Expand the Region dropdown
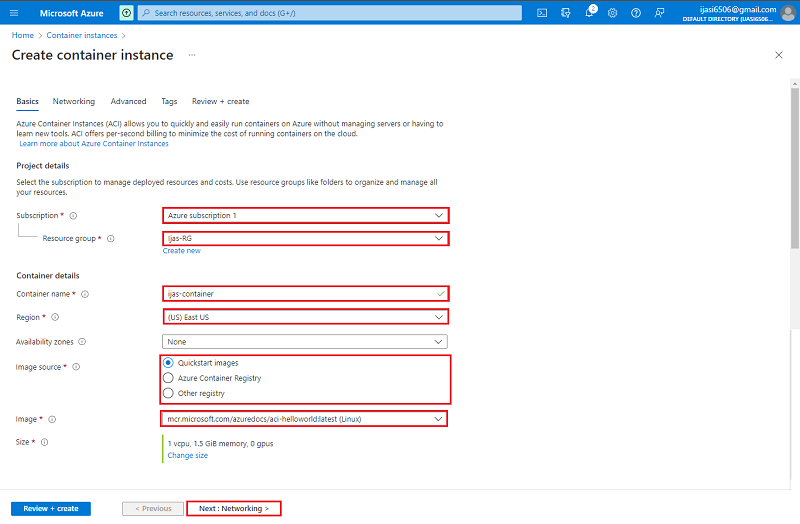800x524 pixels. point(306,317)
